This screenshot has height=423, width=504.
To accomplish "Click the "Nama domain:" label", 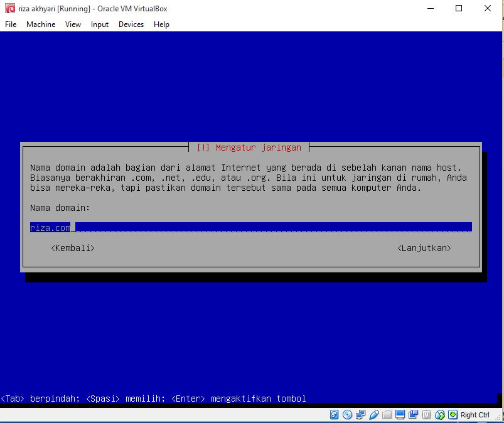I will click(x=60, y=208).
